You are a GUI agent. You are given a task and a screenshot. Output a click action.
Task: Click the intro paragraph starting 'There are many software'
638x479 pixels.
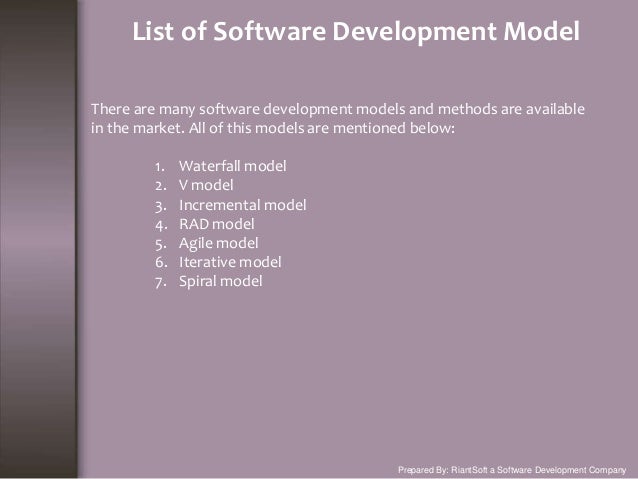click(x=338, y=118)
